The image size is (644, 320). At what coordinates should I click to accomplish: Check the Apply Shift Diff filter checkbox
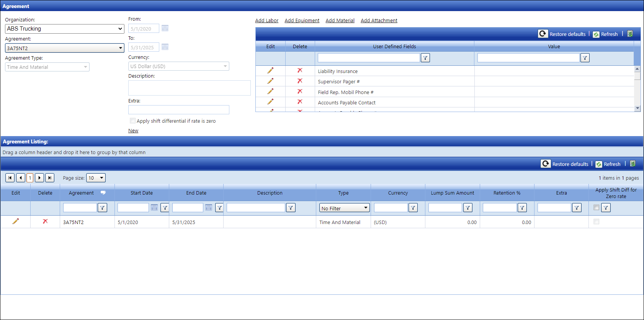pyautogui.click(x=596, y=207)
